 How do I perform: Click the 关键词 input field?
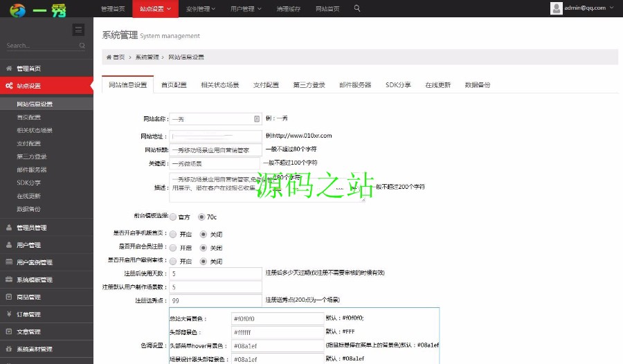[x=214, y=163]
